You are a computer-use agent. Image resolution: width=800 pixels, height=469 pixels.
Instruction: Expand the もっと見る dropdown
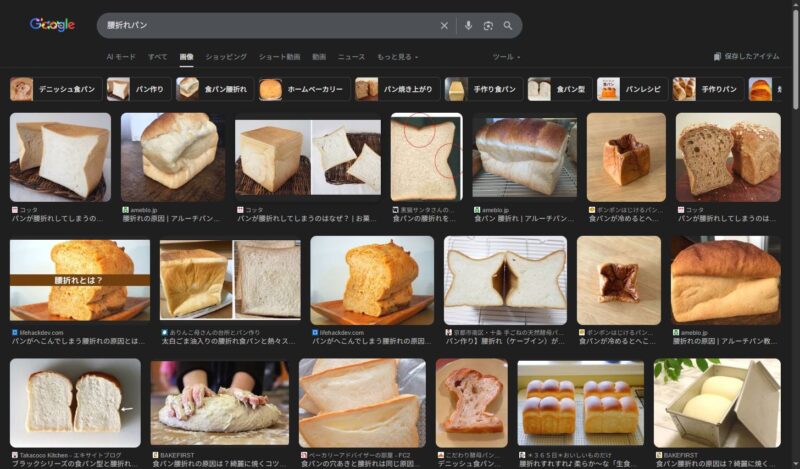point(397,57)
